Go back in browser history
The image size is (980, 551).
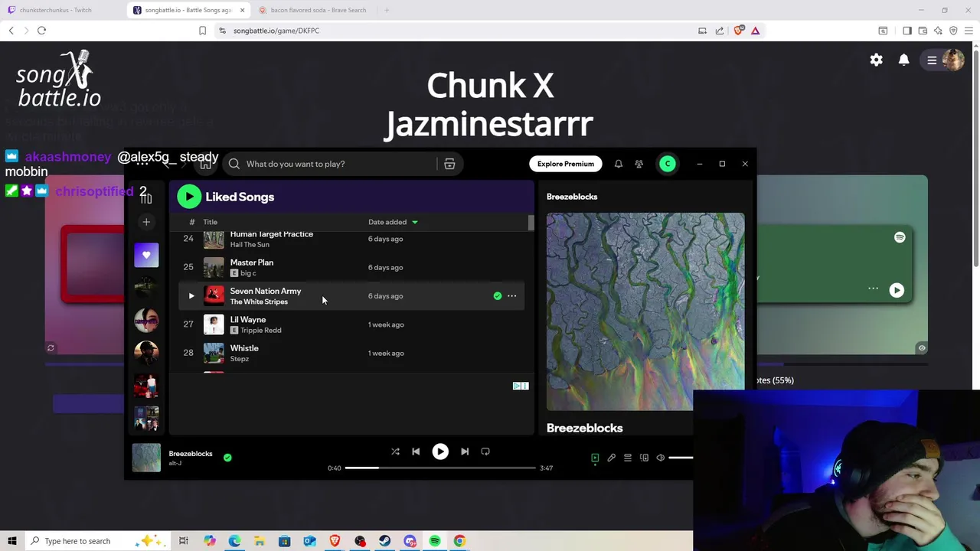pyautogui.click(x=11, y=31)
